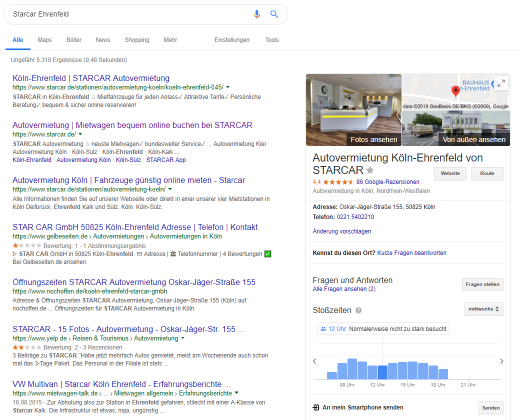Open the 'STARCAR - 15 Fotos' Yelp result

pyautogui.click(x=128, y=329)
